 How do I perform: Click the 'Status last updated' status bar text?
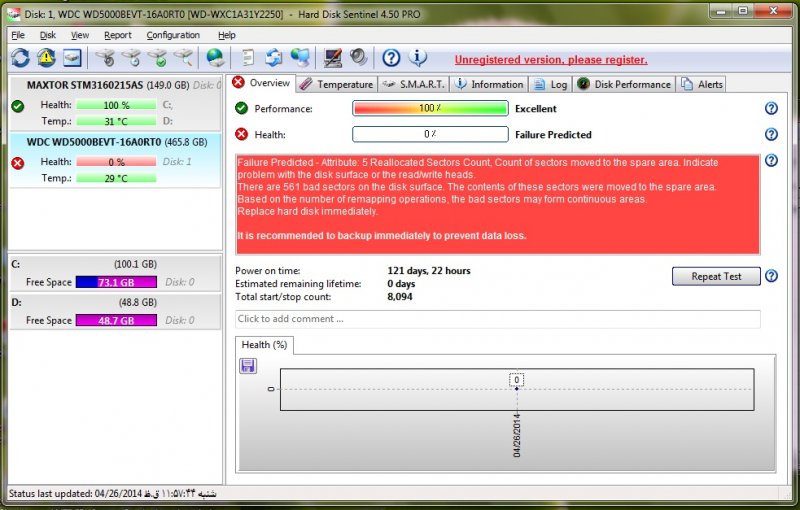(x=113, y=493)
